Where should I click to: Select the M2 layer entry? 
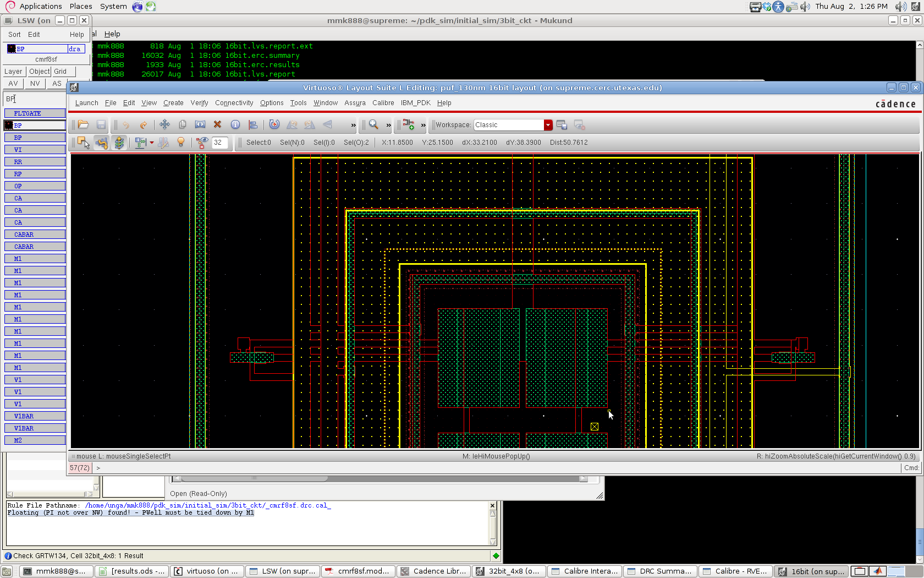click(35, 440)
